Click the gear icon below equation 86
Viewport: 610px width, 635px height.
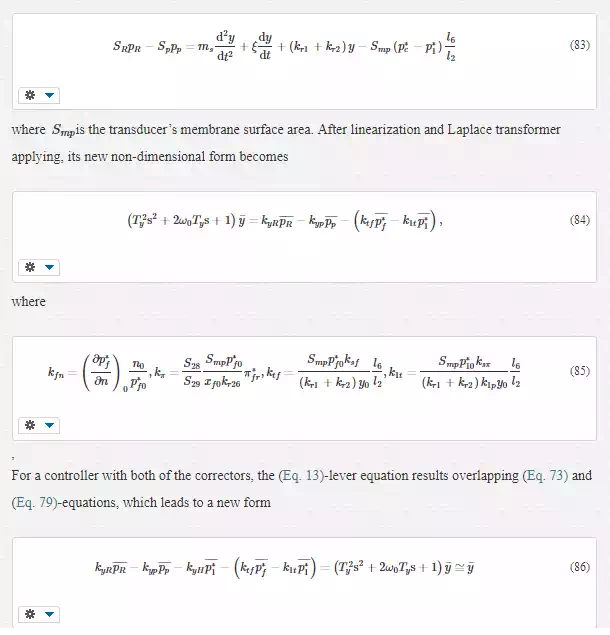[x=30, y=615]
